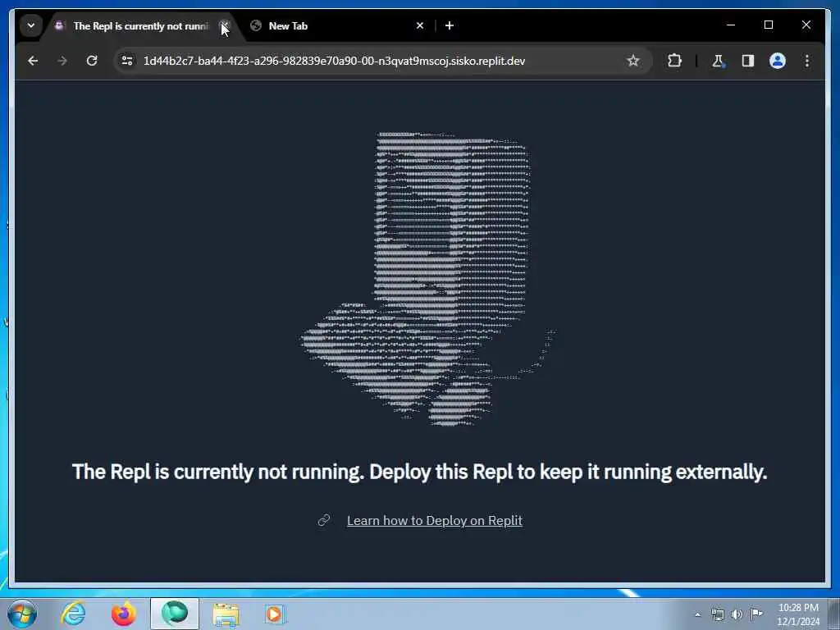Bookmark this page with the star icon
Screen dimensions: 840x630
click(632, 61)
